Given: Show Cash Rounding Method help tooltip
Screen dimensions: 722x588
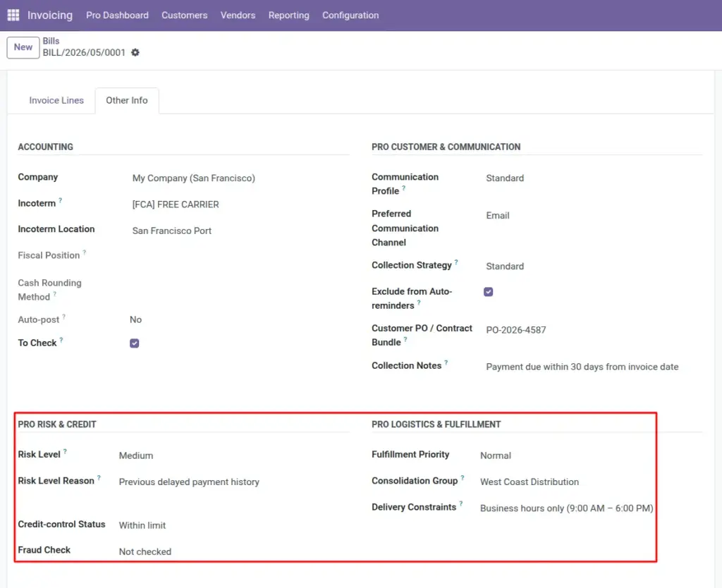Looking at the screenshot, I should [55, 294].
